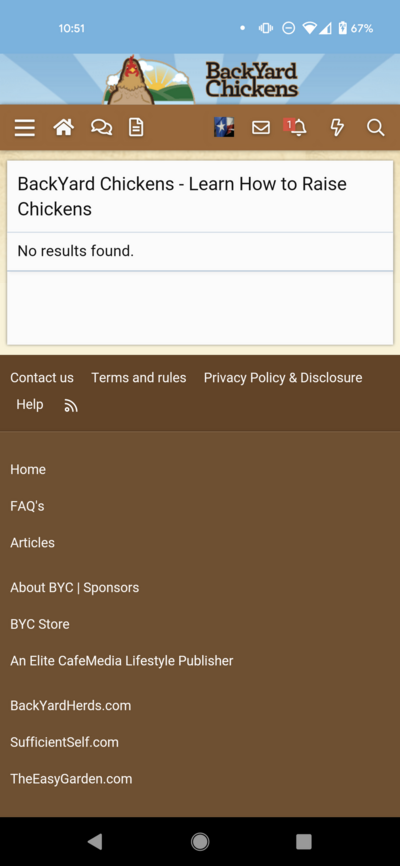Open Privacy Policy & Disclosure link

283,378
